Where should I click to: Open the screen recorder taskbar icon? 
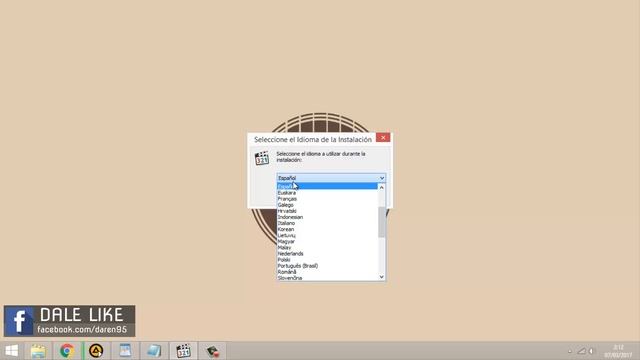212,351
